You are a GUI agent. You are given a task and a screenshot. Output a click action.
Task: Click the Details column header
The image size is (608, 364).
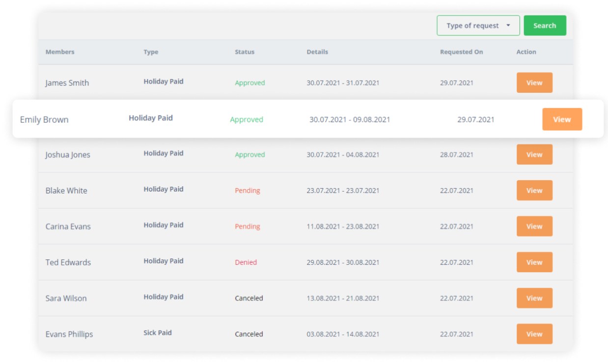[317, 52]
